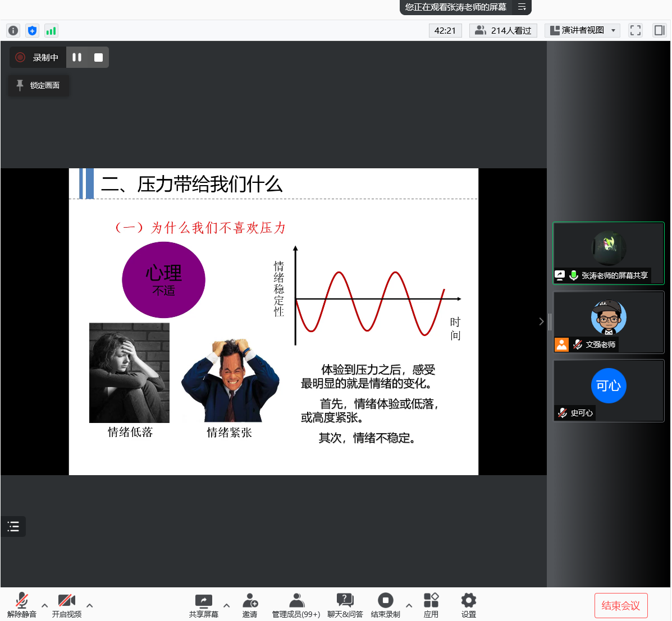Click Lock Screen (锁定画面) button
This screenshot has height=621, width=672.
(39, 85)
